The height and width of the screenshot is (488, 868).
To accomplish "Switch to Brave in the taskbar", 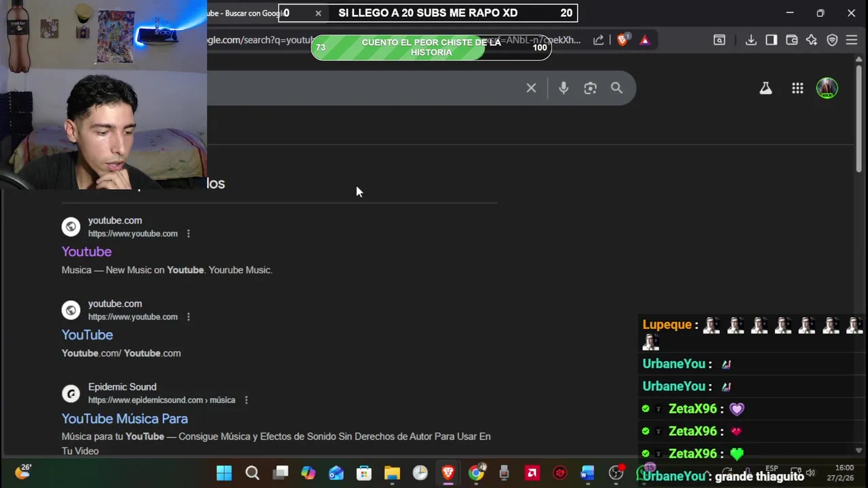I will point(448,473).
